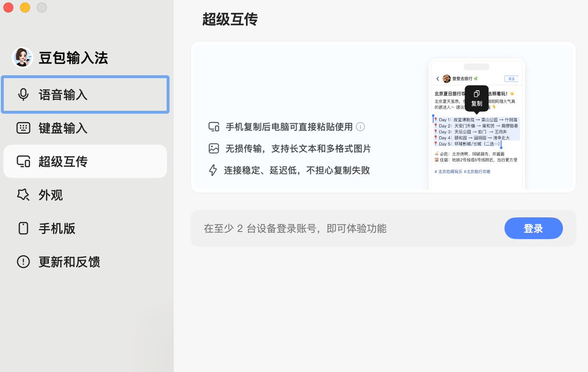Open 更新和反馈 in the sidebar

tap(85, 262)
